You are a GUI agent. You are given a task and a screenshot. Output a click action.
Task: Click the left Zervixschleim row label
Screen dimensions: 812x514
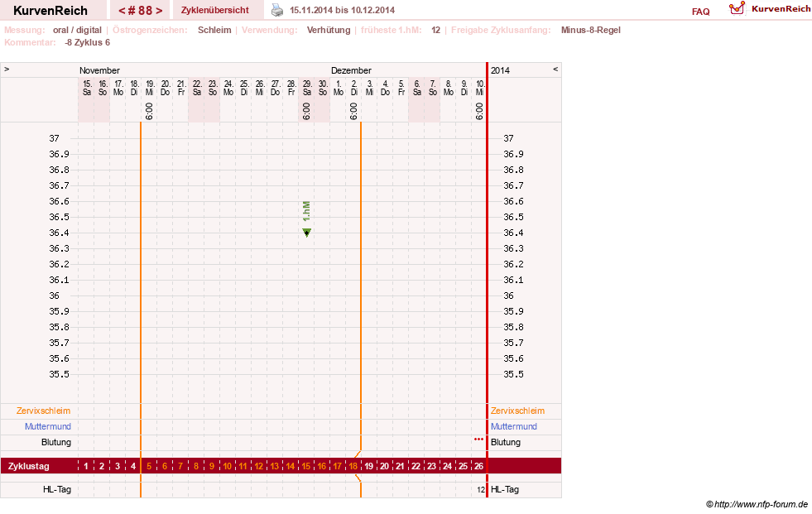coord(44,411)
